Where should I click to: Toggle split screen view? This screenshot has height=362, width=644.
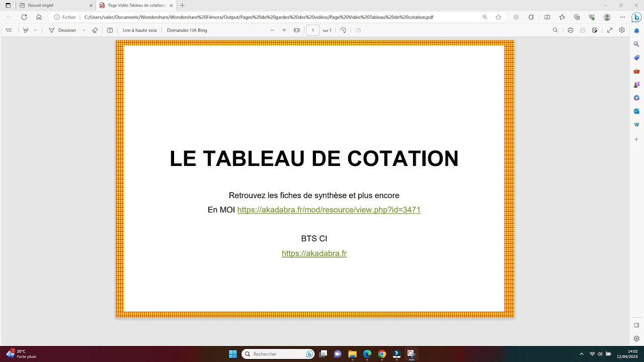click(x=547, y=17)
